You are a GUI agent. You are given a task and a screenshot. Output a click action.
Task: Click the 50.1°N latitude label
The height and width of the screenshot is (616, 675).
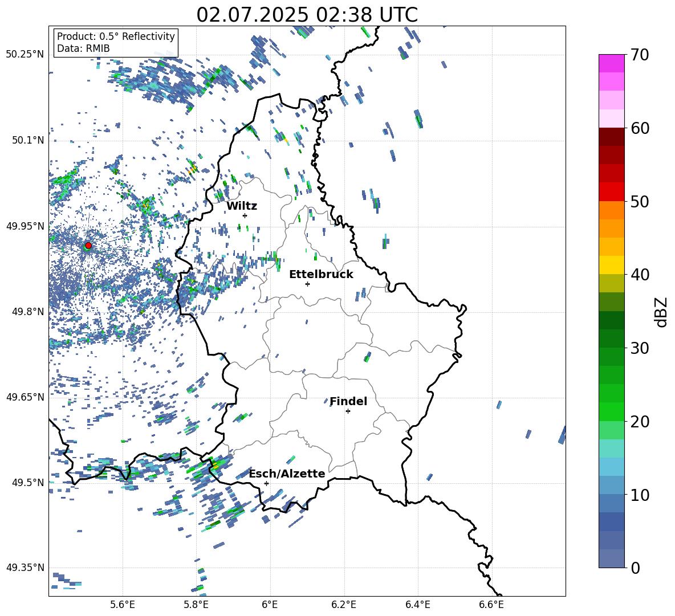tap(28, 141)
